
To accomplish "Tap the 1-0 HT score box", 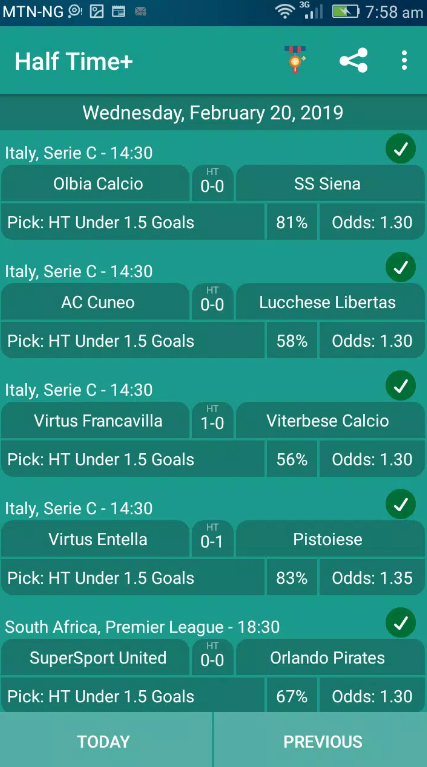I will (212, 420).
